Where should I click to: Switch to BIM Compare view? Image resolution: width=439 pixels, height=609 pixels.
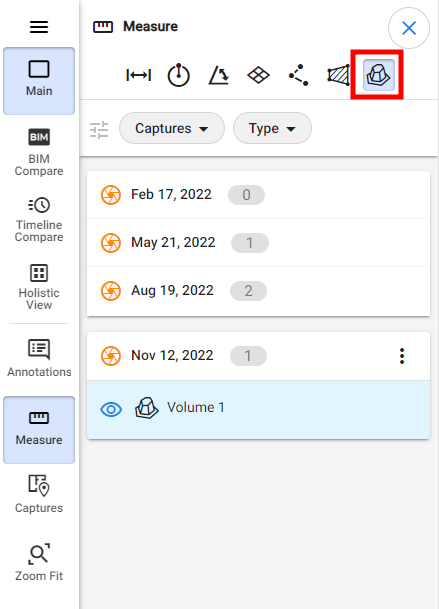tap(39, 152)
